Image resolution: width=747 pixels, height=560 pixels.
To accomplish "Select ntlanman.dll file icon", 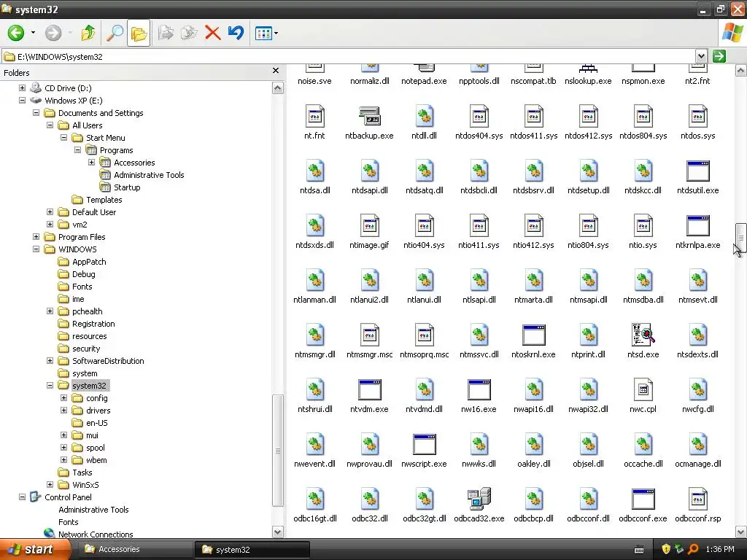I will tap(315, 281).
